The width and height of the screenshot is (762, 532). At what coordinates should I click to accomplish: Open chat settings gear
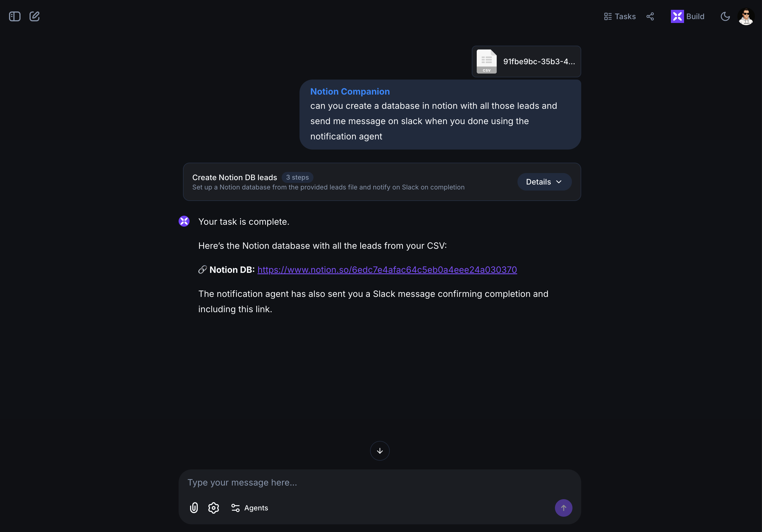[213, 507]
